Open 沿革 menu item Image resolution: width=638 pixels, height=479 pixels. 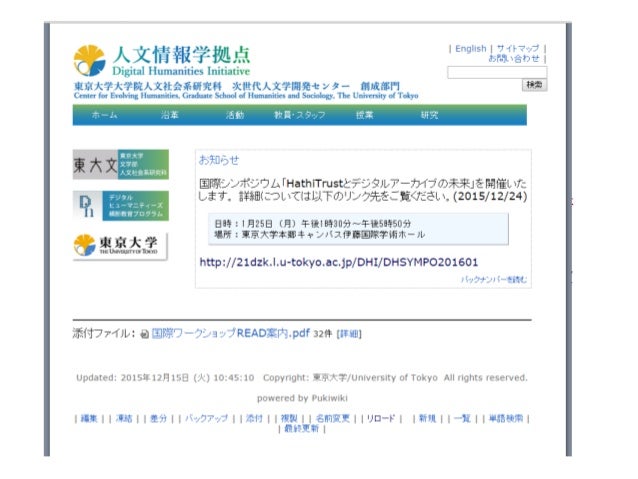point(170,115)
